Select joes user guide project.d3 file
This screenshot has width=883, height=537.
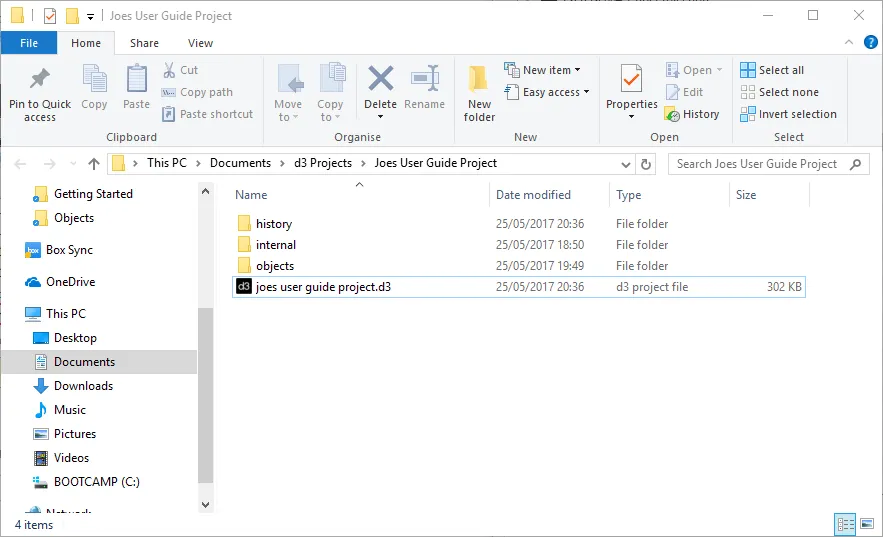tap(323, 287)
